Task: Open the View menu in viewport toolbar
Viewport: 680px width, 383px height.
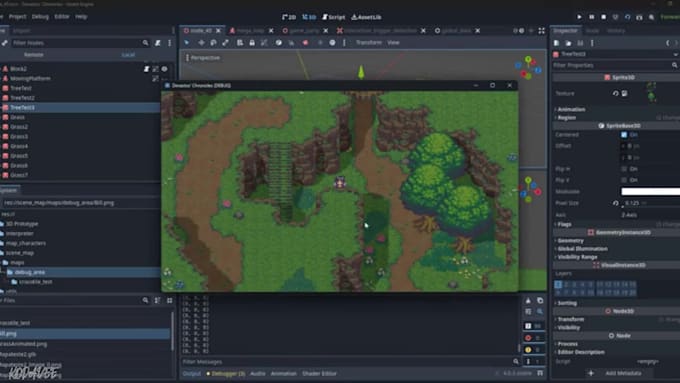Action: pyautogui.click(x=393, y=43)
